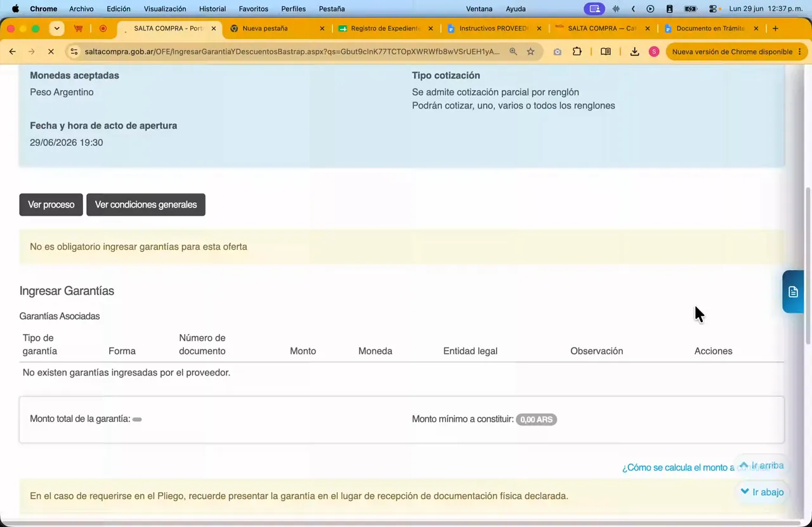This screenshot has width=812, height=527.
Task: Click the camera screenshot extension icon
Action: [557, 52]
